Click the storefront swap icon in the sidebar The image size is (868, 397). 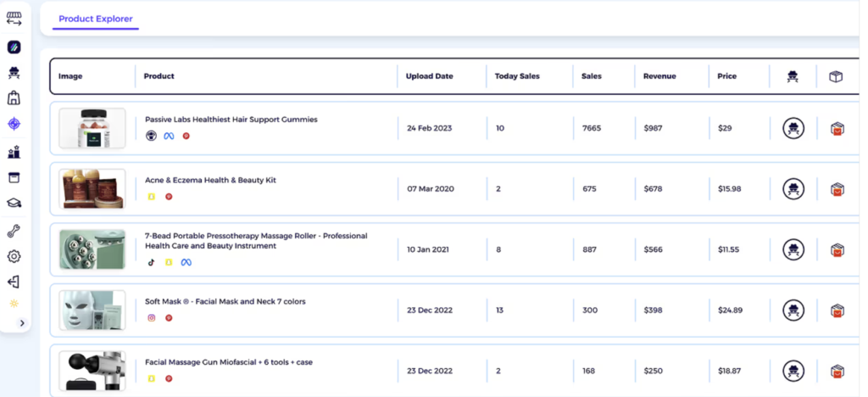click(x=14, y=19)
